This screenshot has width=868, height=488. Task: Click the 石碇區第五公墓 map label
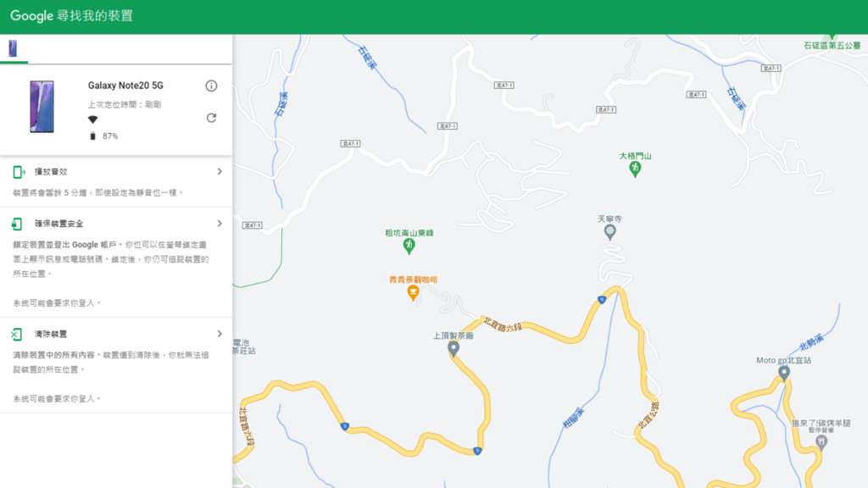pos(832,46)
